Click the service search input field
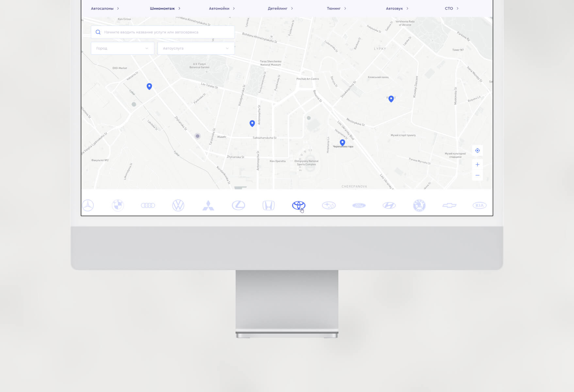The width and height of the screenshot is (574, 392). pos(167,32)
